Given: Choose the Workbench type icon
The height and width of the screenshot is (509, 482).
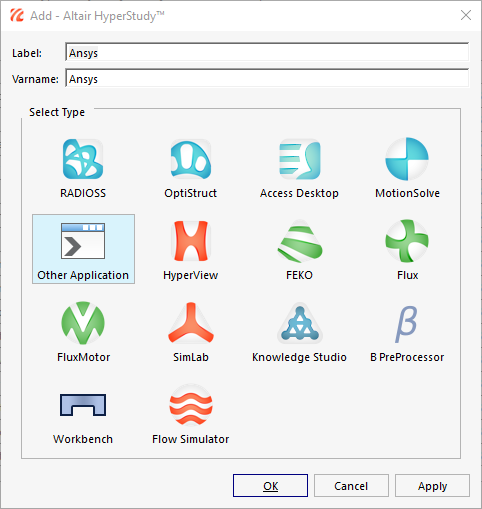Looking at the screenshot, I should pyautogui.click(x=83, y=405).
